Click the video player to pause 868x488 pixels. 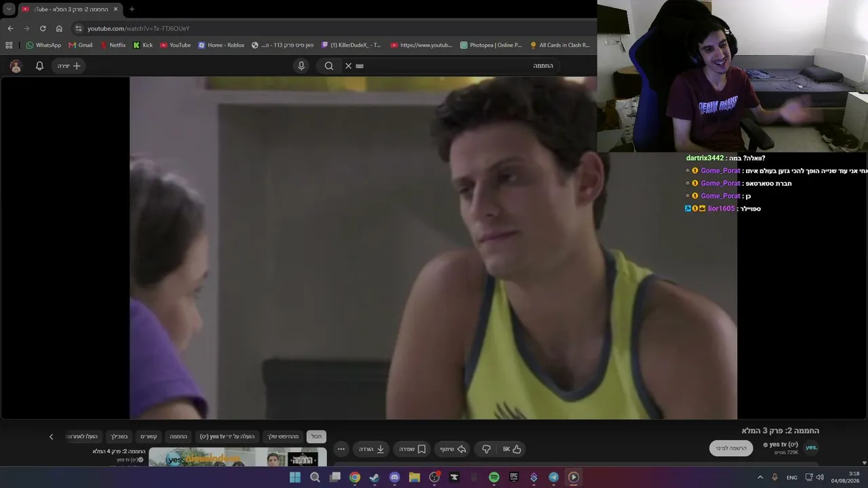[x=433, y=247]
